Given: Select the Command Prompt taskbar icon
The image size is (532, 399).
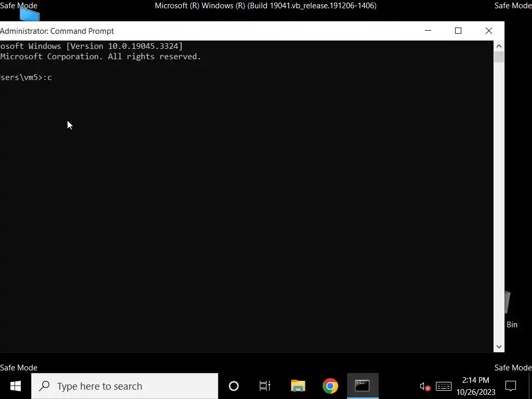Looking at the screenshot, I should (x=362, y=386).
